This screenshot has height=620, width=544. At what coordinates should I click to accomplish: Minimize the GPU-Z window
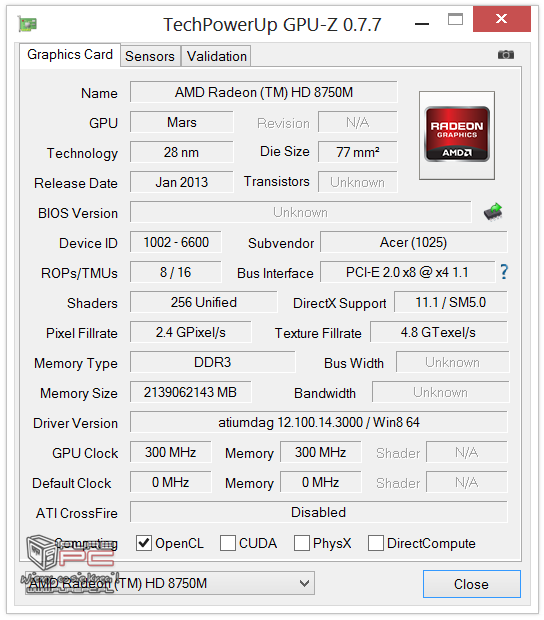coord(422,24)
